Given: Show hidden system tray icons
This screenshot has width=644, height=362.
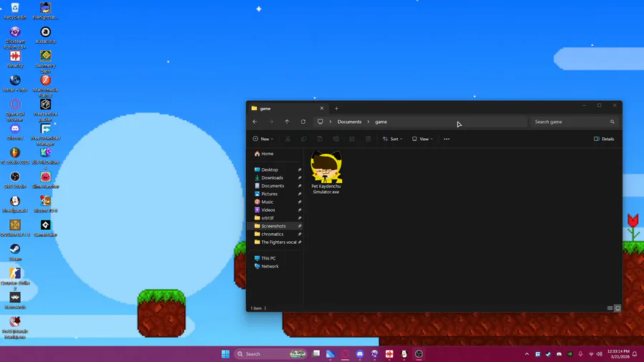Looking at the screenshot, I should 527,354.
